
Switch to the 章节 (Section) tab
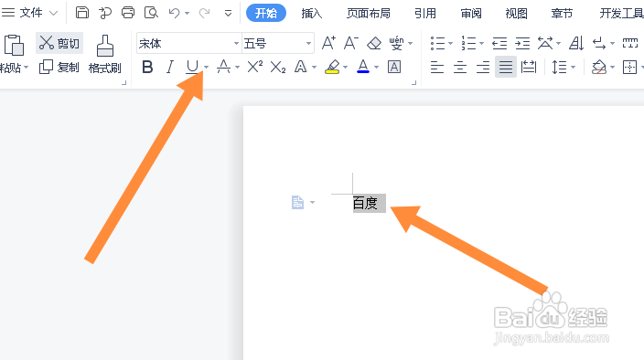(562, 13)
